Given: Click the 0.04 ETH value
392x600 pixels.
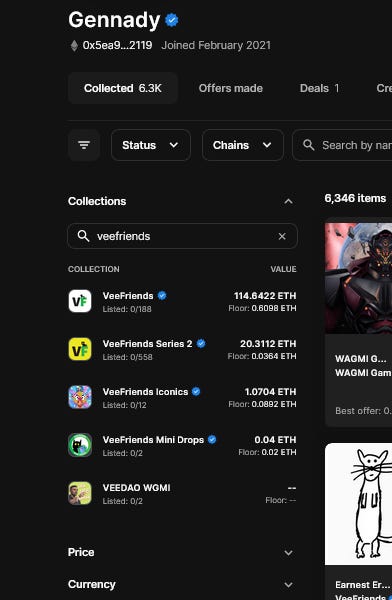Looking at the screenshot, I should coord(275,440).
